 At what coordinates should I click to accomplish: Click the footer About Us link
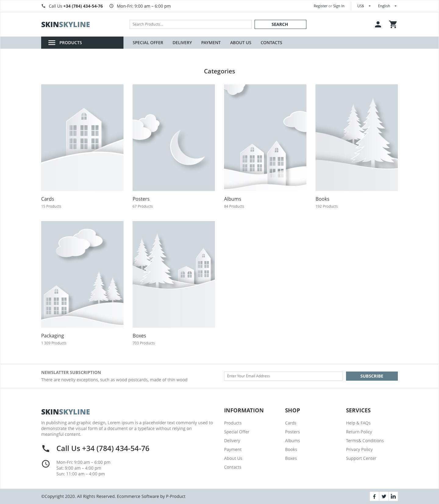233,458
